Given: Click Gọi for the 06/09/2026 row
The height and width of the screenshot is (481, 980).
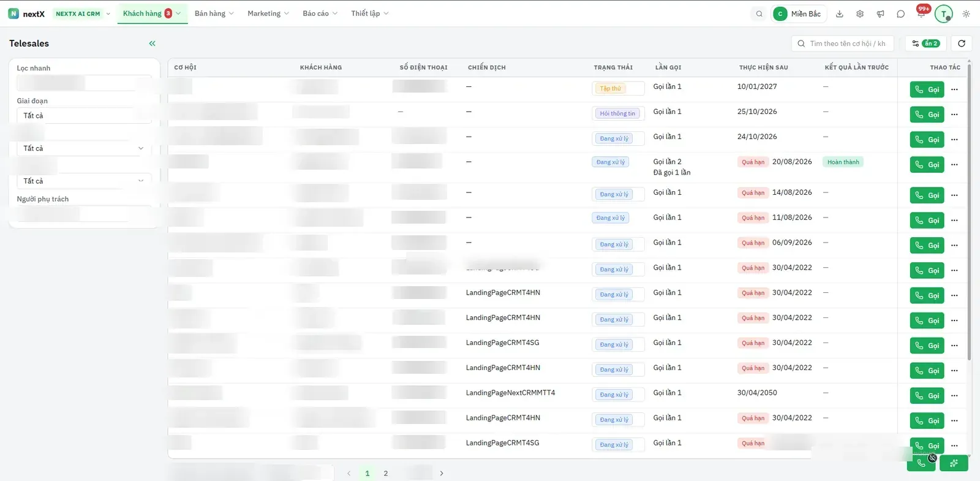Looking at the screenshot, I should coord(927,246).
